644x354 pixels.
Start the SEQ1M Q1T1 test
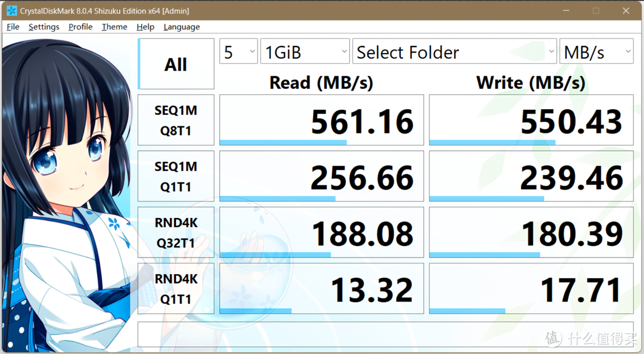click(175, 176)
